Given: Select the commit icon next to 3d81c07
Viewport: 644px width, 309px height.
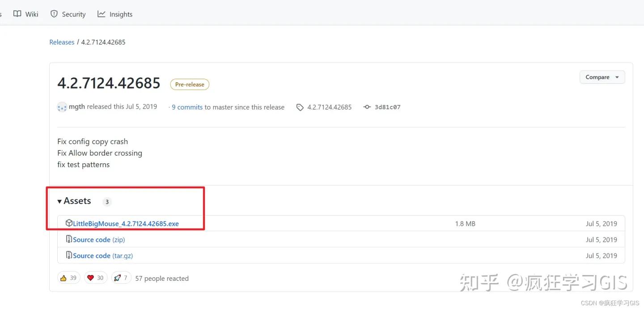Looking at the screenshot, I should pyautogui.click(x=367, y=107).
